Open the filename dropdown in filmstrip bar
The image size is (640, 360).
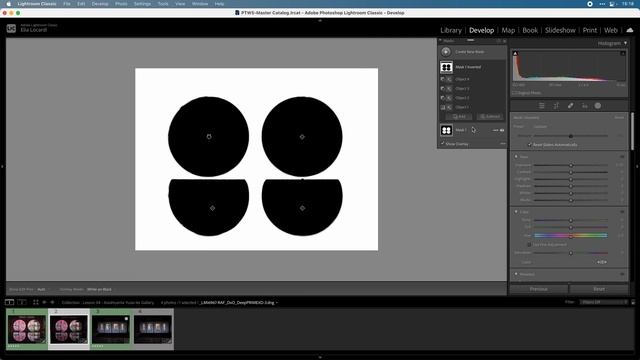[239, 302]
